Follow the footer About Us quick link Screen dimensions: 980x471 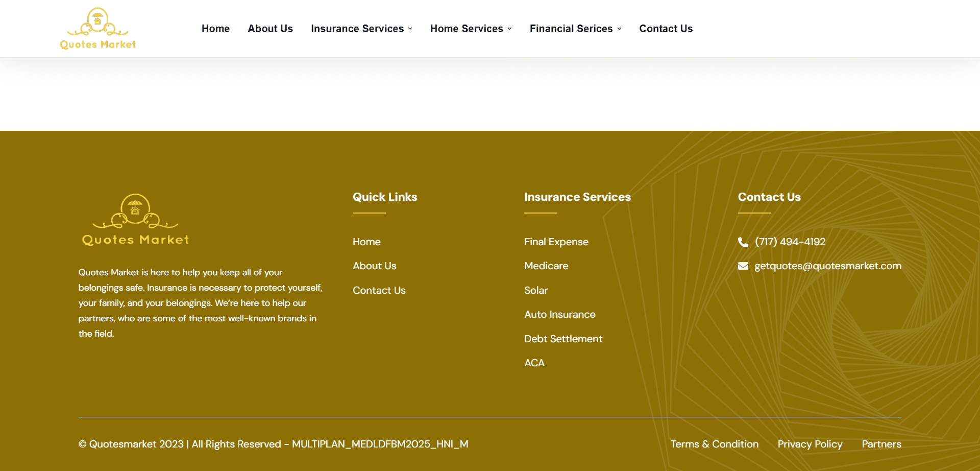coord(375,266)
